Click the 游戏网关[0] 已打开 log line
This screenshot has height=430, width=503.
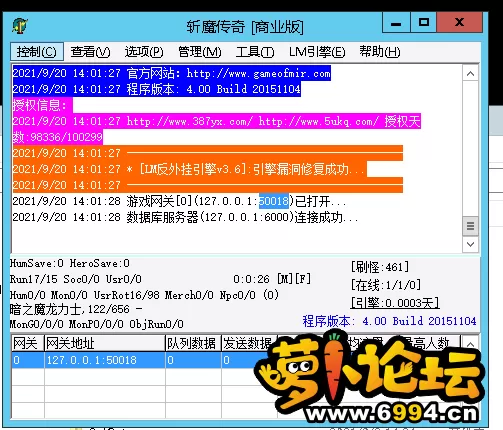pyautogui.click(x=179, y=201)
